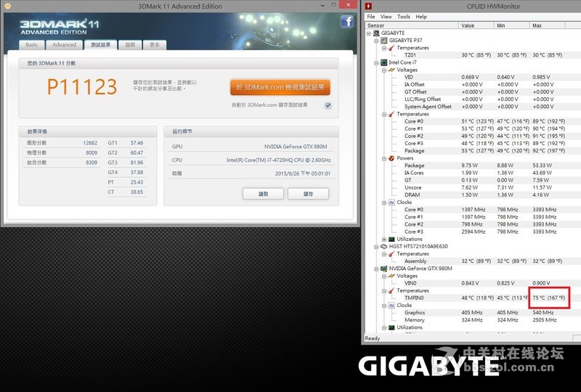Click the NVIDIA Voltages icon

391,276
